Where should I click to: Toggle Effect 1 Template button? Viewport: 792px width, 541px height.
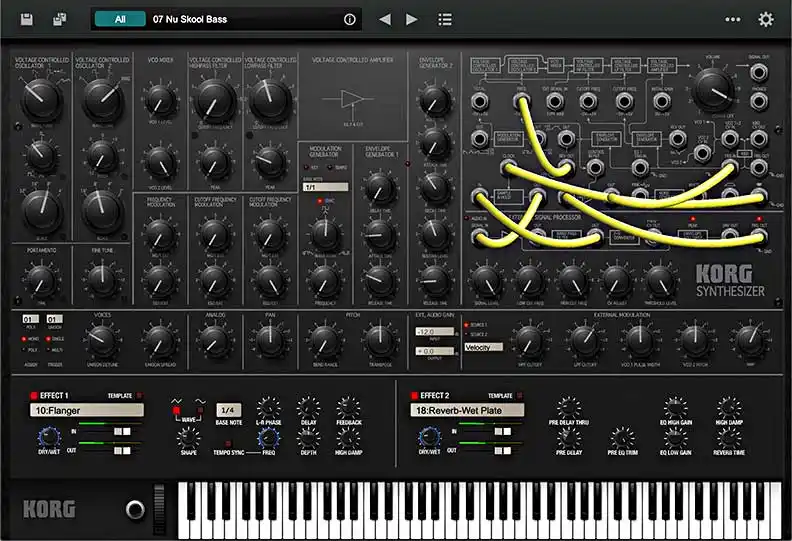pyautogui.click(x=139, y=396)
